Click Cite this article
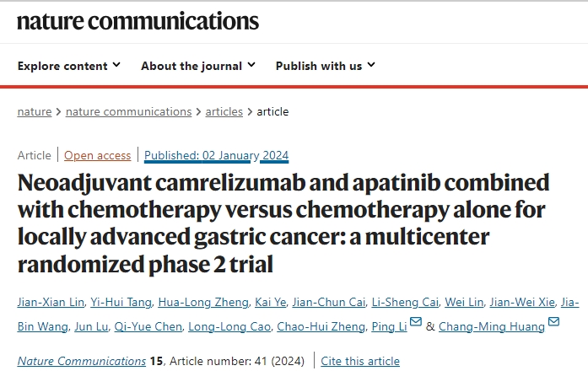The width and height of the screenshot is (588, 371). (x=360, y=361)
